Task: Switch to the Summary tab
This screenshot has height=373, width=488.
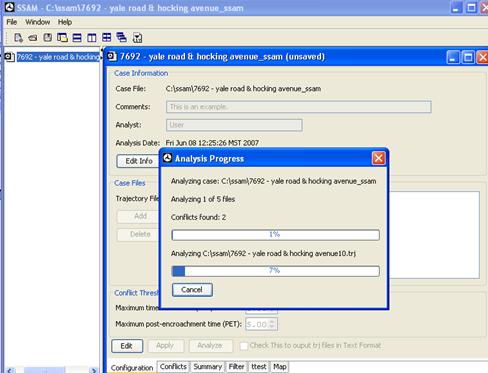Action: pyautogui.click(x=208, y=367)
